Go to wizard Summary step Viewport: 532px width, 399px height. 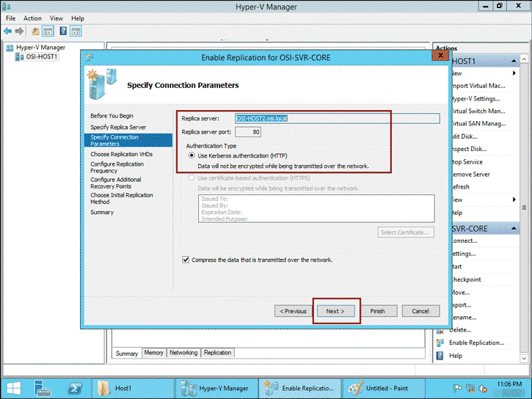click(x=102, y=212)
